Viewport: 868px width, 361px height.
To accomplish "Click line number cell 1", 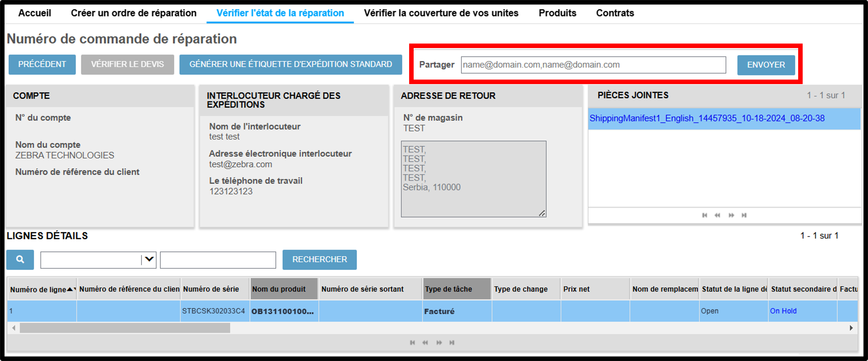I will point(42,311).
